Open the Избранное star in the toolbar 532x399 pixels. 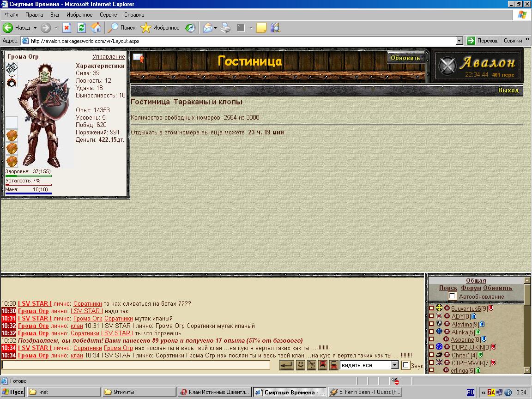pos(160,28)
